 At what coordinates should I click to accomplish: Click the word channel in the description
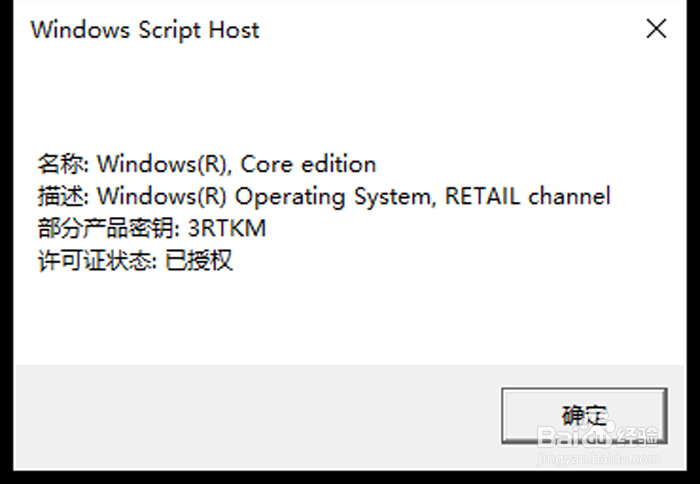point(569,196)
